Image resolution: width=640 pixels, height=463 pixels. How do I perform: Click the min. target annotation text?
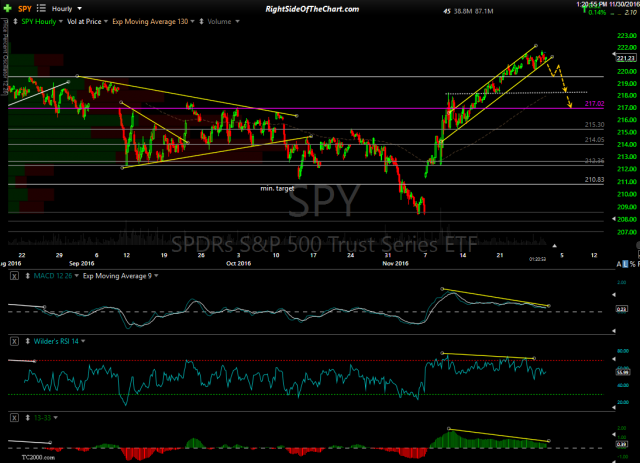277,188
